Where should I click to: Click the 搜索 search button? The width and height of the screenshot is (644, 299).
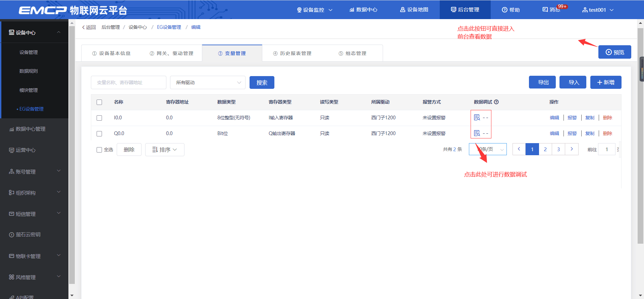point(262,82)
